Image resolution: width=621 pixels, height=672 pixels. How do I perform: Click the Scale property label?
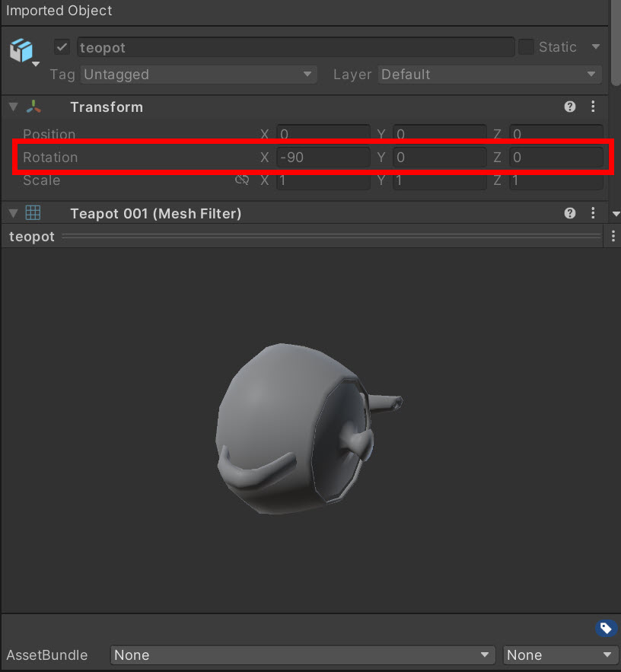tap(42, 180)
